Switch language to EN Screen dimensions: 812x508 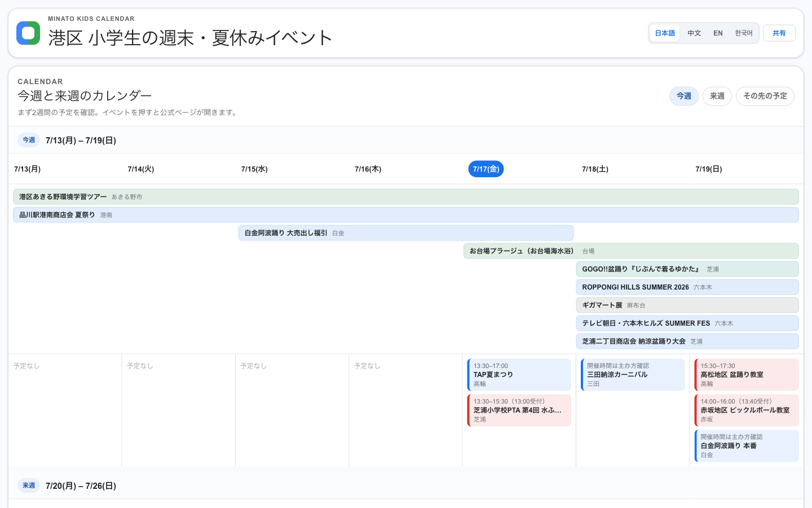718,33
